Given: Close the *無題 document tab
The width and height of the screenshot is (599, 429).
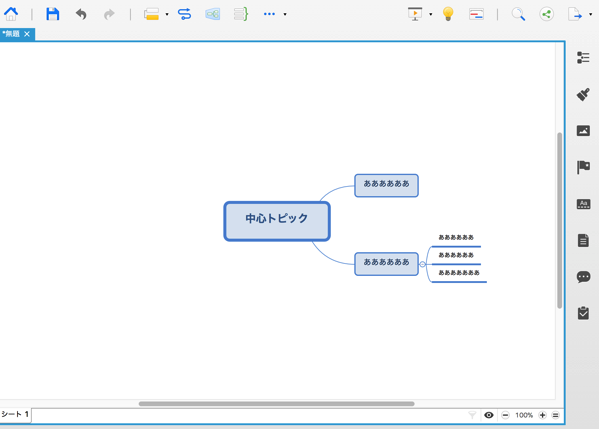Looking at the screenshot, I should pos(27,34).
